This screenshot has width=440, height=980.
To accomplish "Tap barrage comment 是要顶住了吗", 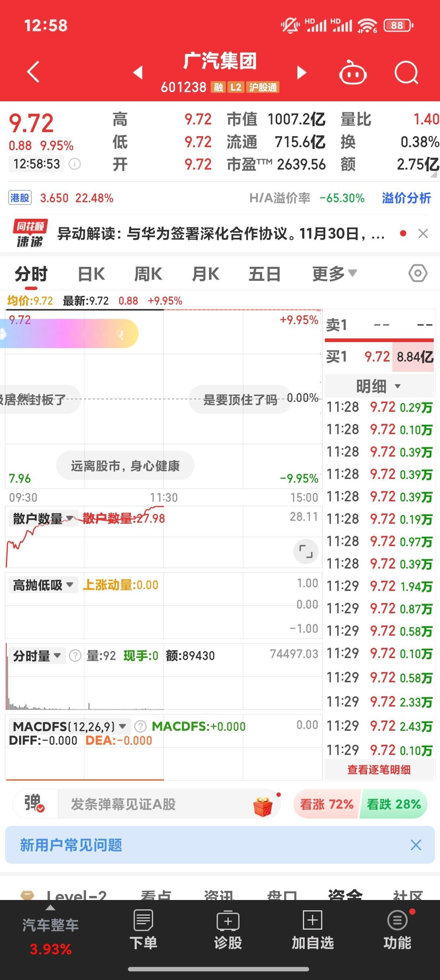I will coord(240,400).
